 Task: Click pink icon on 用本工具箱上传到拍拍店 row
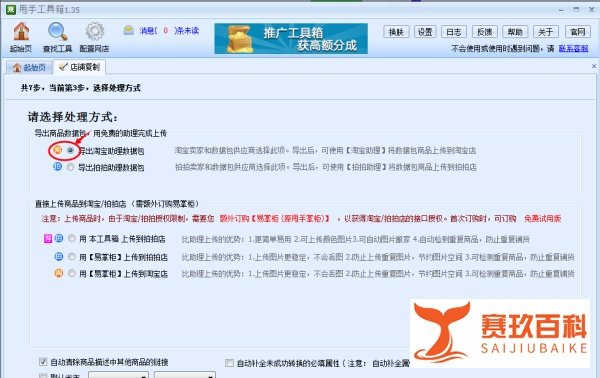click(x=48, y=239)
